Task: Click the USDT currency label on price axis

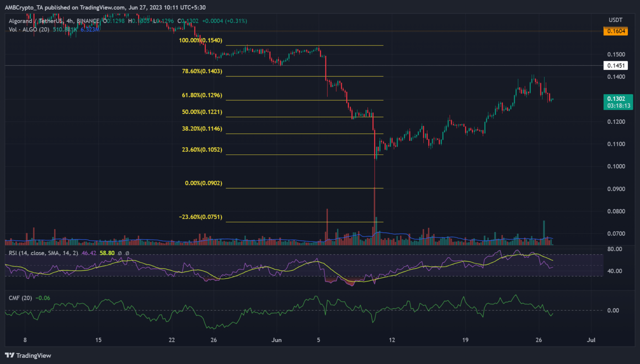Action: [x=615, y=20]
